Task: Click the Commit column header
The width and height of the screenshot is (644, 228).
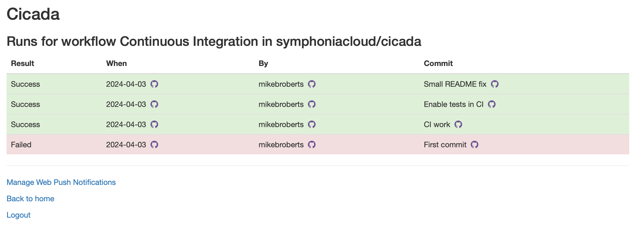Action: [x=438, y=63]
